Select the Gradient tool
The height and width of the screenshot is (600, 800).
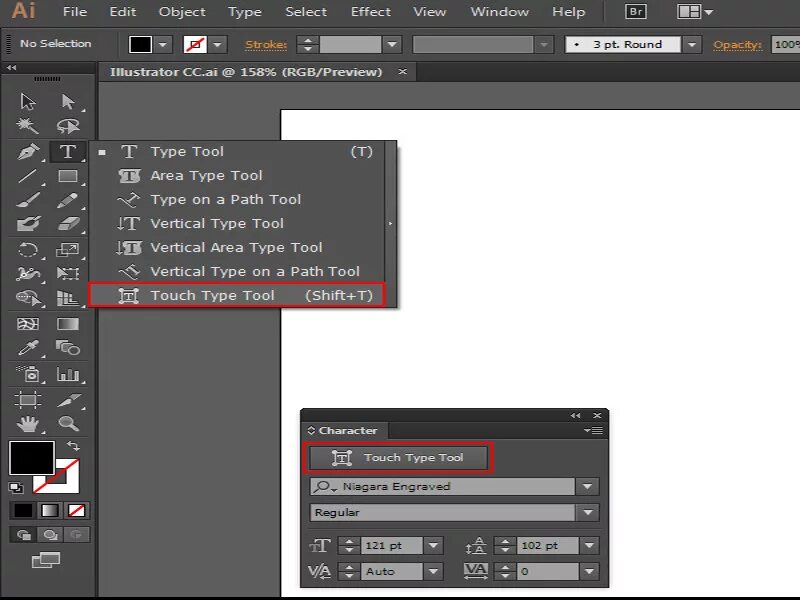point(68,324)
